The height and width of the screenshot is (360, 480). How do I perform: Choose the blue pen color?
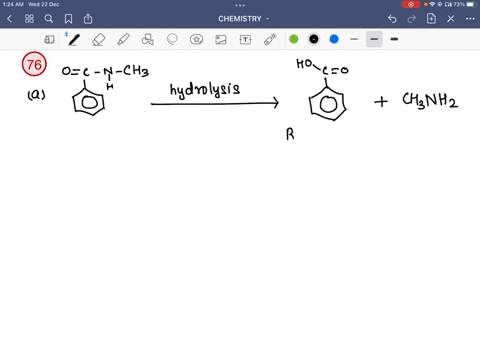[334, 39]
